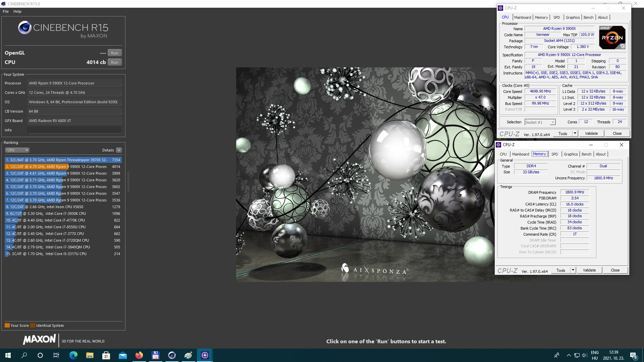Screen dimensions: 644x362
Task: Open Cortana circle icon in taskbar
Action: (40, 355)
